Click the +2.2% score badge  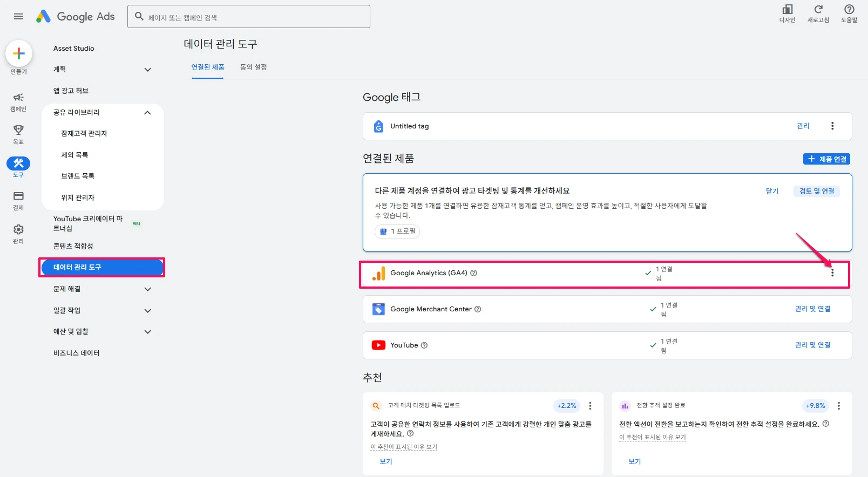coord(567,406)
